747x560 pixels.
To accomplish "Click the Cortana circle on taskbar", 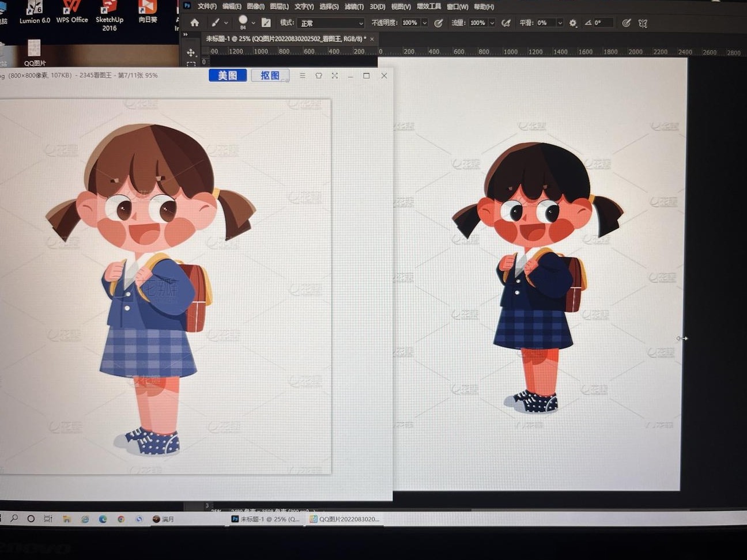I will click(x=31, y=519).
